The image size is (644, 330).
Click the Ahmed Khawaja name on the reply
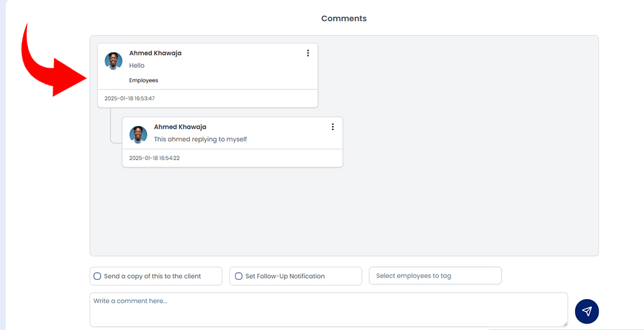coord(180,127)
